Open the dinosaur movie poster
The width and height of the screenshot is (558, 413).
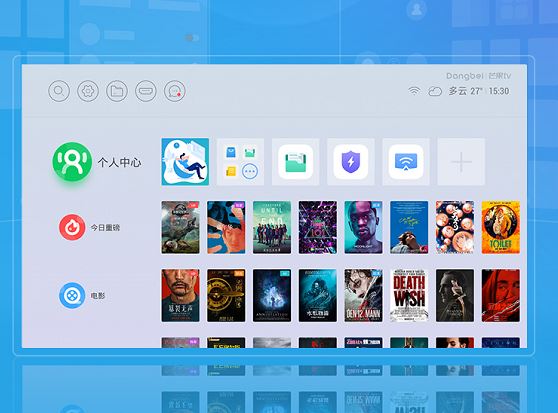(x=180, y=227)
